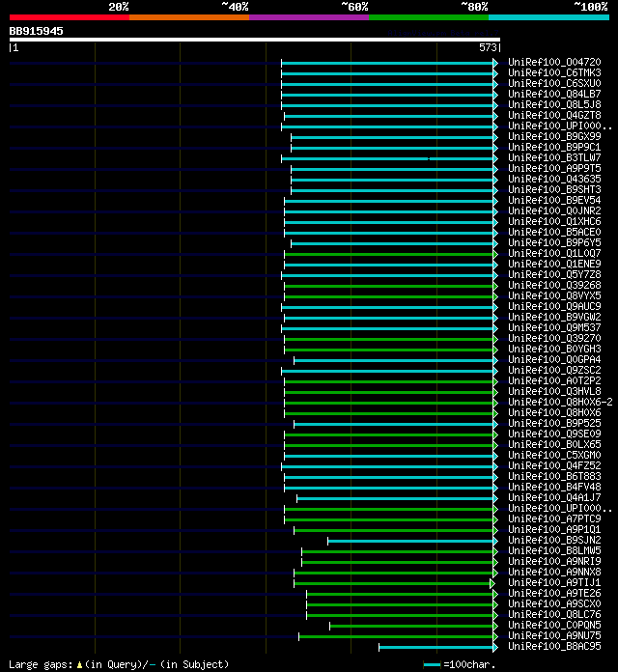
Task: Open hit UniRef100_Q8L5J8
Action: tap(554, 104)
